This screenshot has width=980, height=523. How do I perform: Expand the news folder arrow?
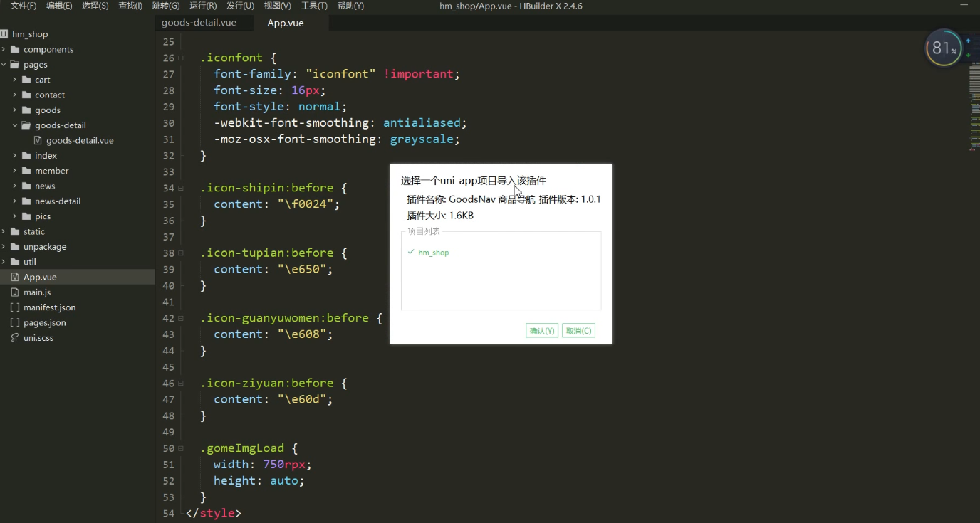coord(15,186)
